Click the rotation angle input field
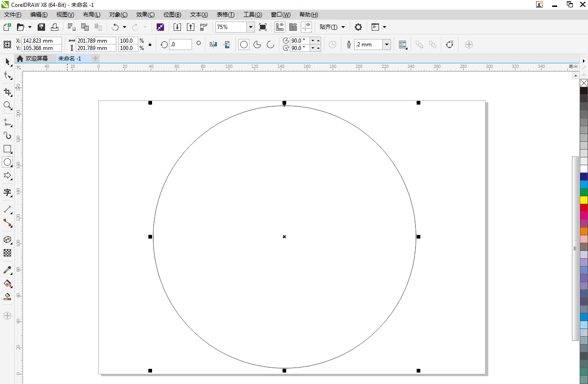Screen dimensions: 588x384 point(180,45)
